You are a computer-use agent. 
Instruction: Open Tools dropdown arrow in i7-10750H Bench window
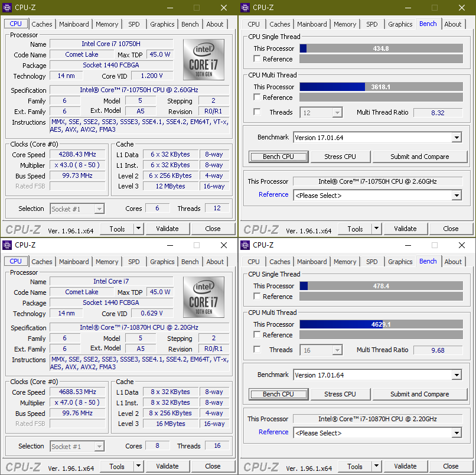point(376,229)
